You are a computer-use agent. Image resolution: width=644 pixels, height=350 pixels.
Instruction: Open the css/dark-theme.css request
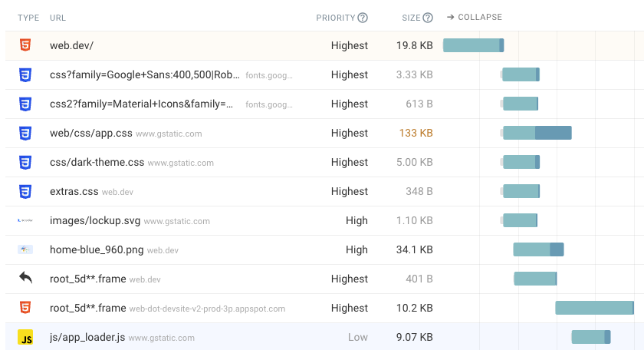pyautogui.click(x=97, y=163)
